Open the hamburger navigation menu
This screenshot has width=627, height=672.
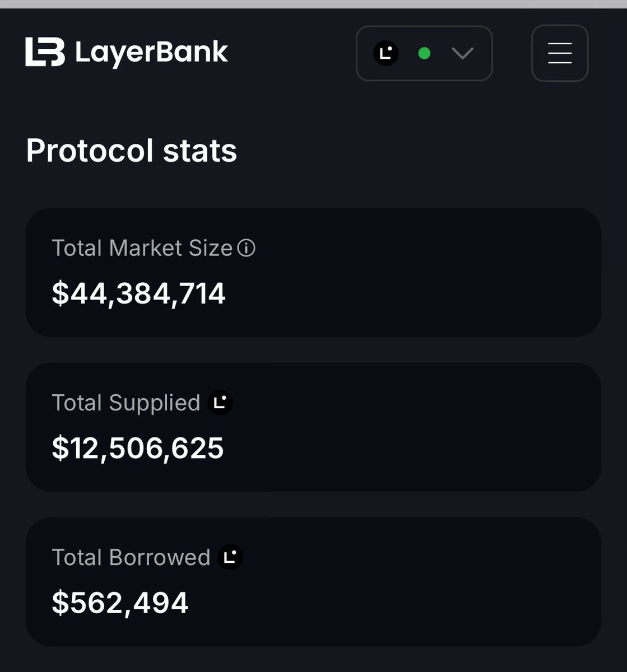[559, 53]
